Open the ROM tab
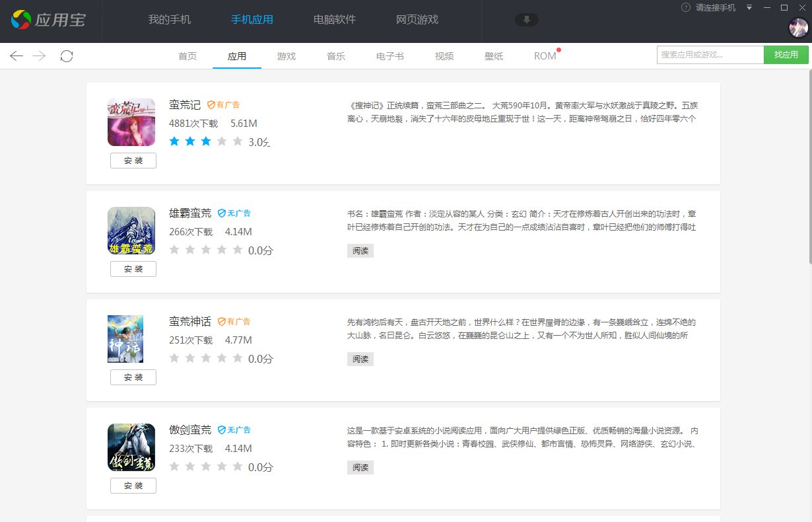Screen dimensions: 812x522 click(x=545, y=56)
